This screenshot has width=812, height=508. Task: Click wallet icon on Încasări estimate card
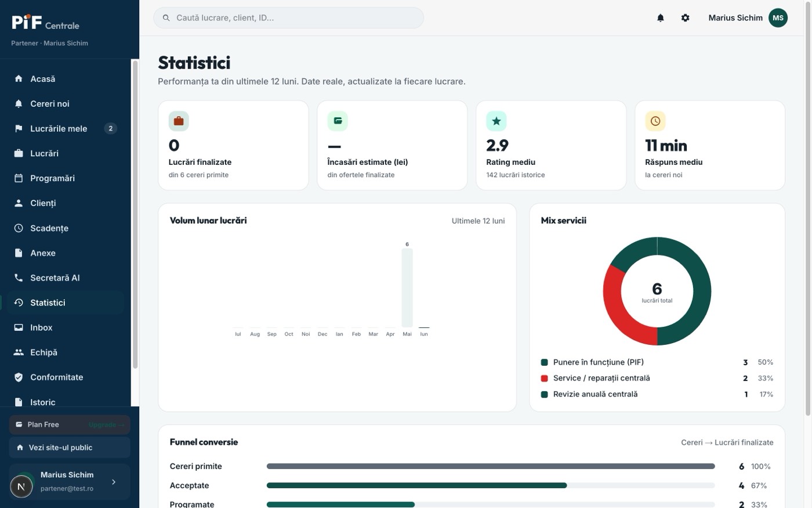pyautogui.click(x=338, y=121)
